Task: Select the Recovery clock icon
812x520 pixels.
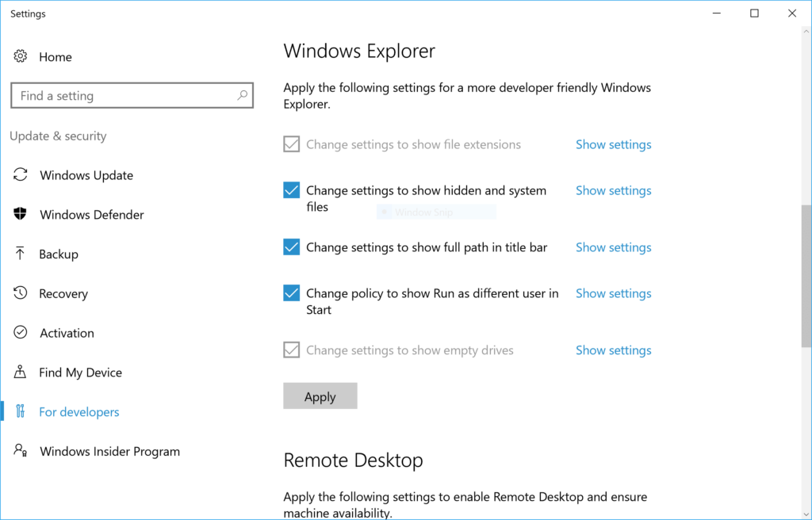Action: pos(20,293)
